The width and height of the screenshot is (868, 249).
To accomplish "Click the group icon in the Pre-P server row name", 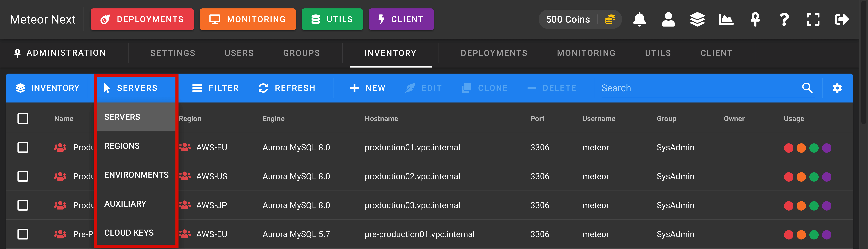I will pos(60,234).
